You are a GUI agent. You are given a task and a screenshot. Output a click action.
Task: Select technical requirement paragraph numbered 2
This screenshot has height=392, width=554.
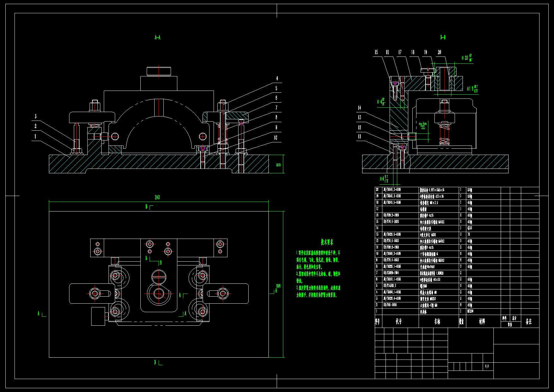click(318, 277)
